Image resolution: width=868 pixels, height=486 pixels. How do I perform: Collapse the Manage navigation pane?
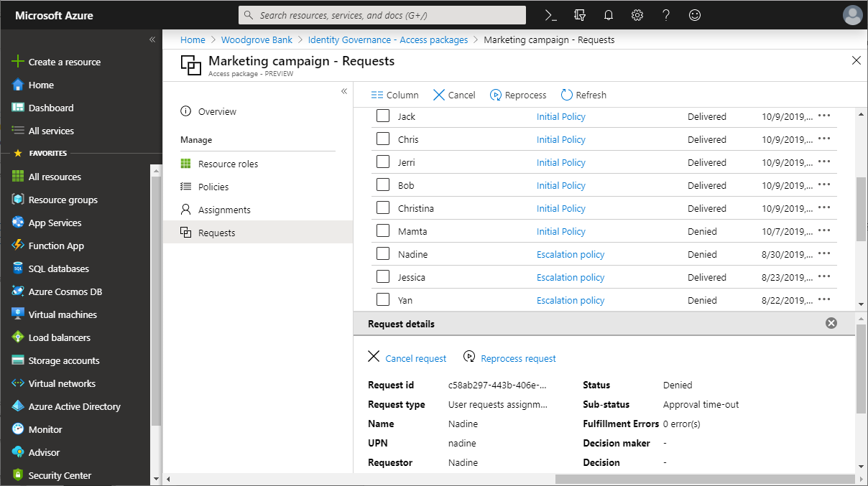tap(344, 91)
